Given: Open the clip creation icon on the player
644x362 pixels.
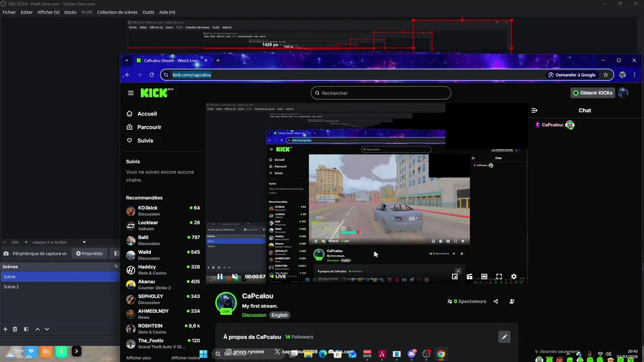Looking at the screenshot, I should pos(469,277).
